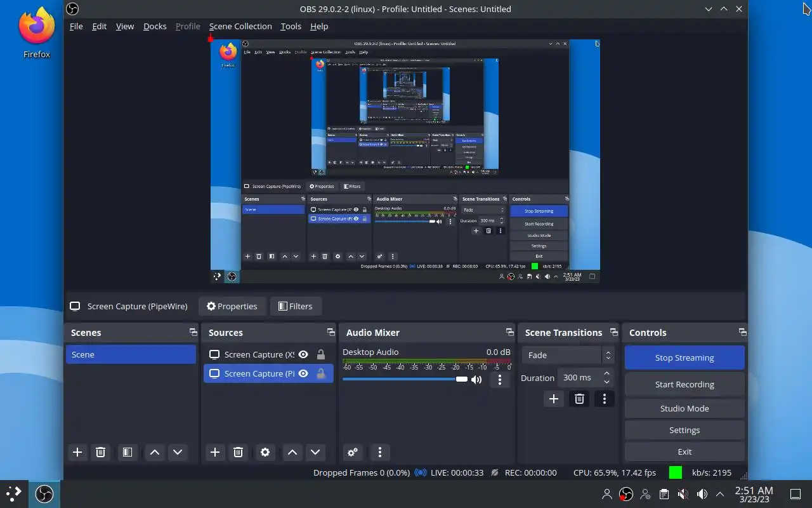The width and height of the screenshot is (812, 508).
Task: Click Stop Streaming button
Action: coord(684,358)
